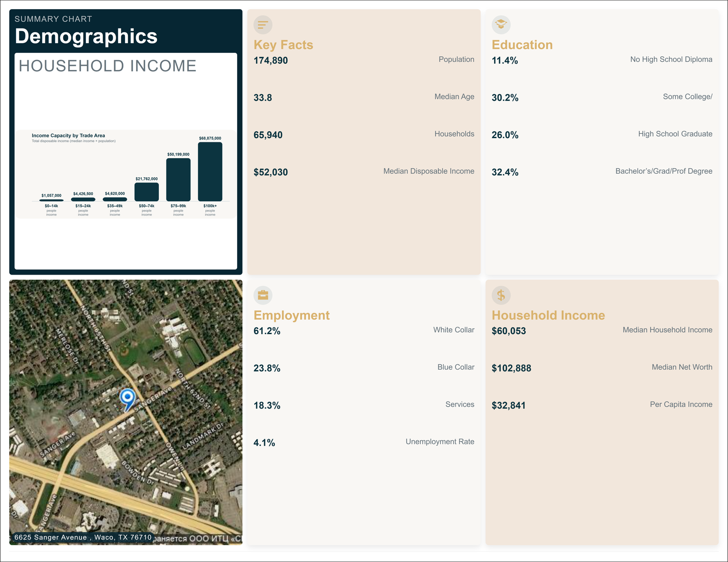Click the Unemployment Rate 4.1% figure
The width and height of the screenshot is (728, 562).
(264, 443)
